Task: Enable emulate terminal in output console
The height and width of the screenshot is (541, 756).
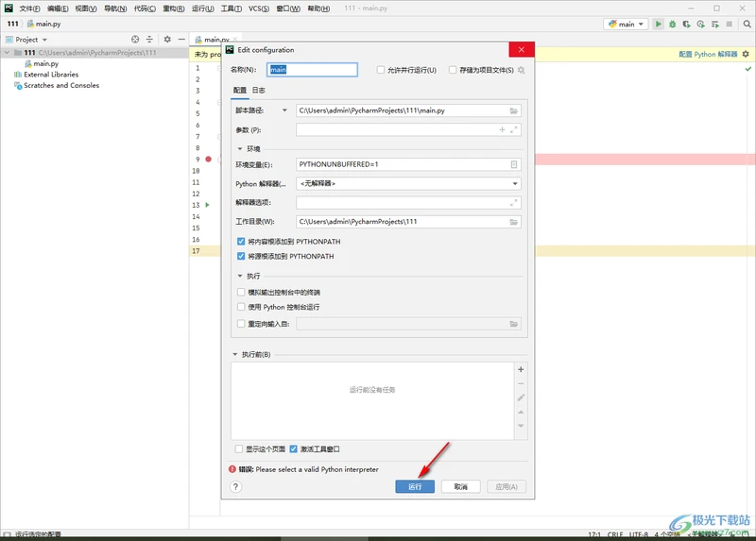Action: [x=241, y=292]
